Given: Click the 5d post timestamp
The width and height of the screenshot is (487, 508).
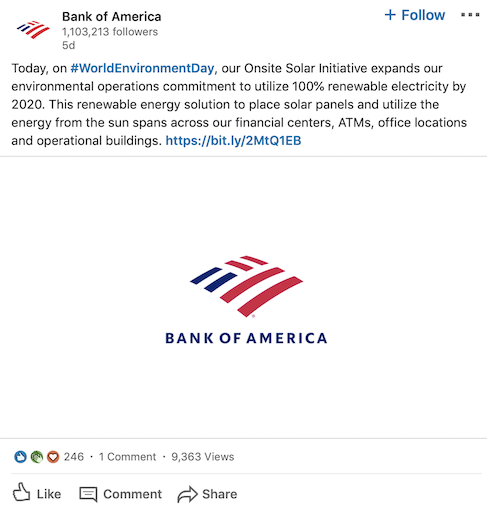Looking at the screenshot, I should pyautogui.click(x=69, y=45).
